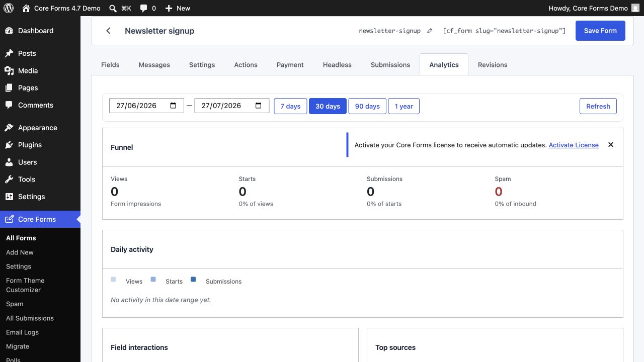
Task: Click the Newsletter signup form title
Action: (x=159, y=31)
